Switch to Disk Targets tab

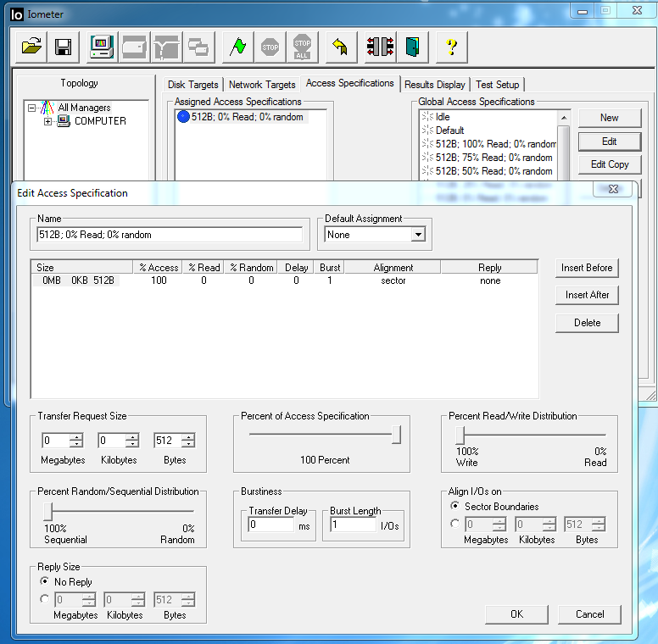[x=193, y=85]
